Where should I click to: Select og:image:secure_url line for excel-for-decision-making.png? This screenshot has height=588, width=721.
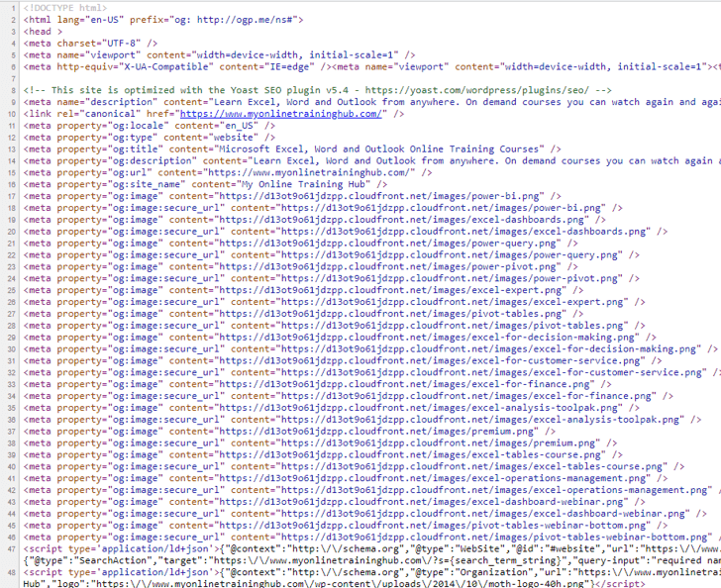(x=370, y=348)
